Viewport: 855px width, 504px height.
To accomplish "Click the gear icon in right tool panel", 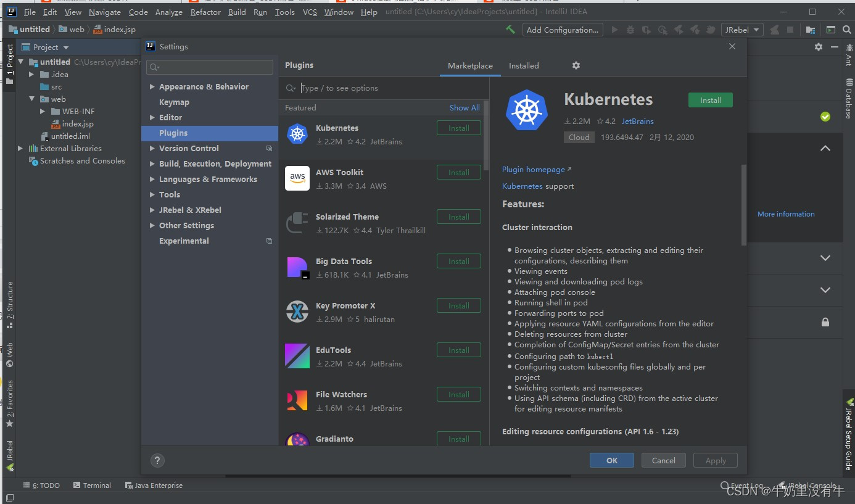I will coord(819,47).
